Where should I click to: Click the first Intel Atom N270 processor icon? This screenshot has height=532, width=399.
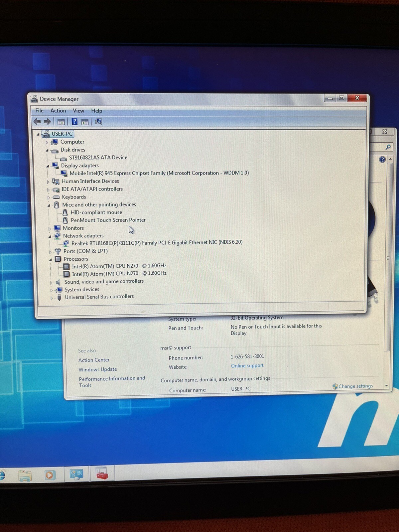(x=66, y=267)
